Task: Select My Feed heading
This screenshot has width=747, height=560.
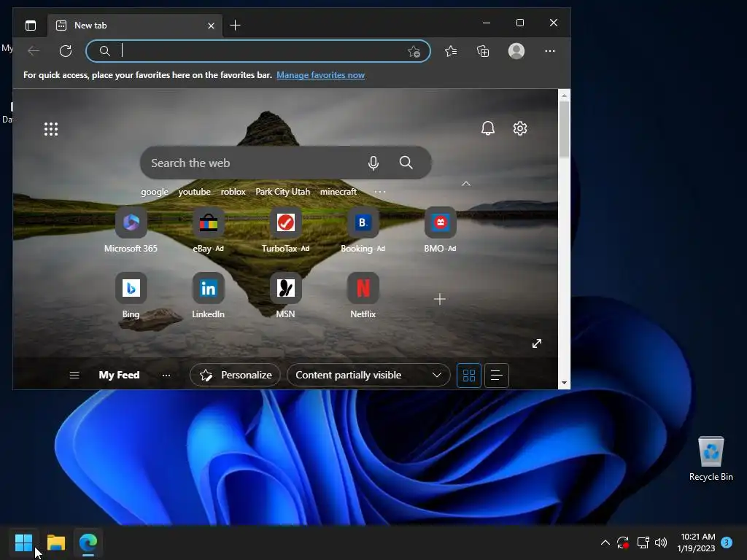Action: pyautogui.click(x=119, y=376)
